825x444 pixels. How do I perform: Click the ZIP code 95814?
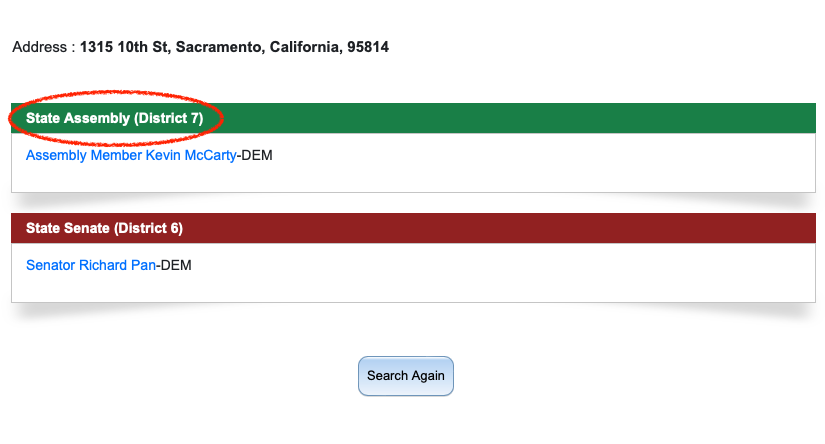click(x=368, y=47)
